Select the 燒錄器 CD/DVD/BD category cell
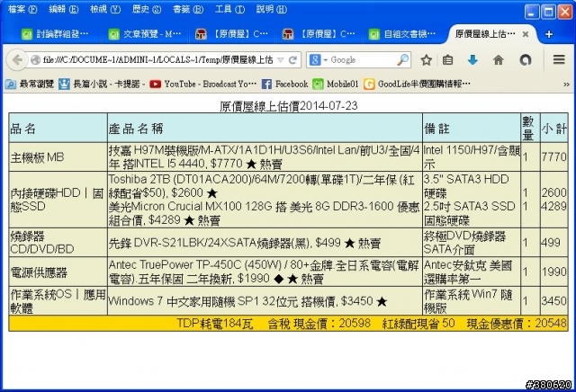 click(x=58, y=243)
